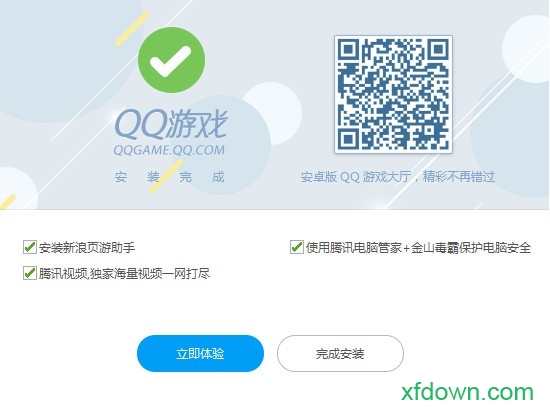Click the 安装完成 status text
550x416 pixels.
pos(169,177)
